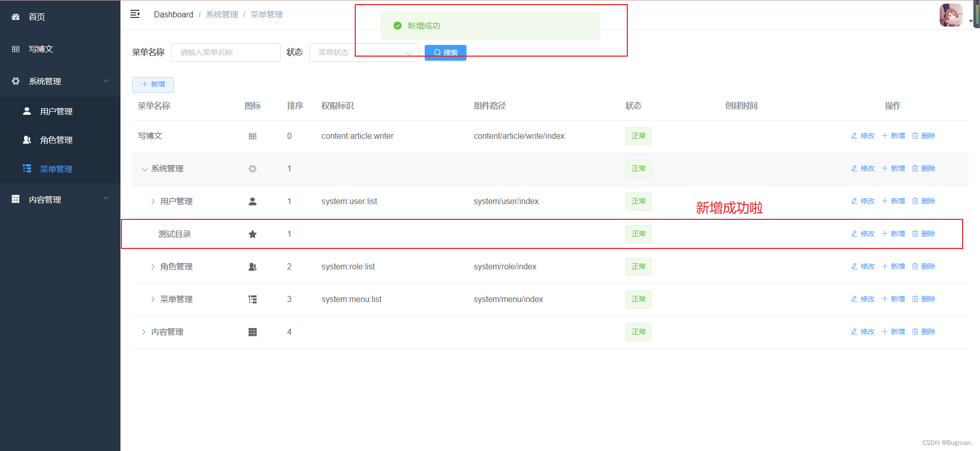The width and height of the screenshot is (980, 451).
Task: Click 修改 for the 内容管理 row
Action: click(863, 332)
